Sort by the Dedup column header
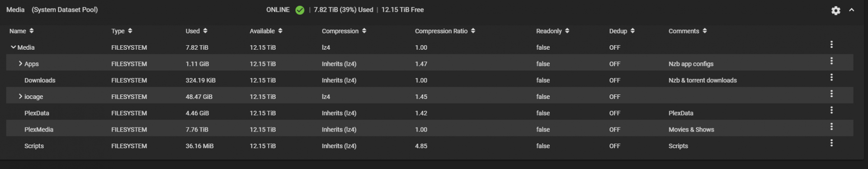This screenshot has height=169, width=868. [x=622, y=31]
